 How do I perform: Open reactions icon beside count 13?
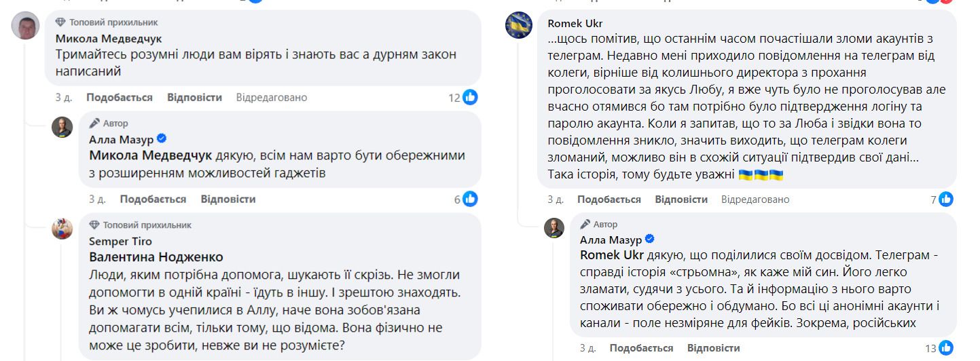point(946,348)
